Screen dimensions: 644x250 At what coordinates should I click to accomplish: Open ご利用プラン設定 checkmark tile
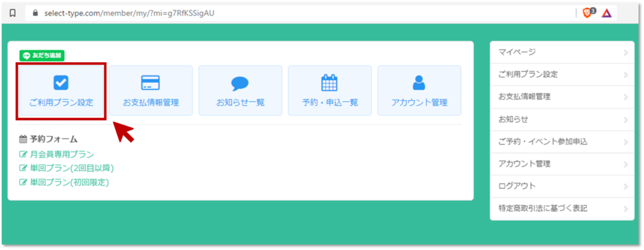[61, 90]
